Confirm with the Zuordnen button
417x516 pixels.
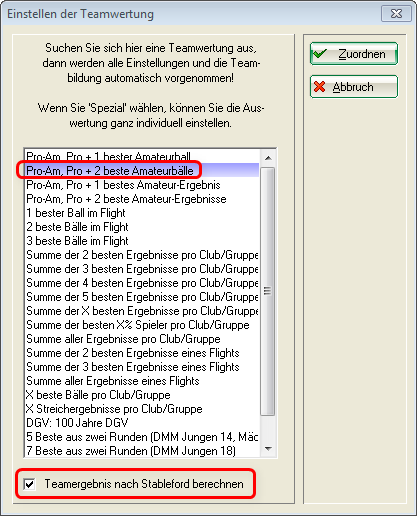click(354, 54)
